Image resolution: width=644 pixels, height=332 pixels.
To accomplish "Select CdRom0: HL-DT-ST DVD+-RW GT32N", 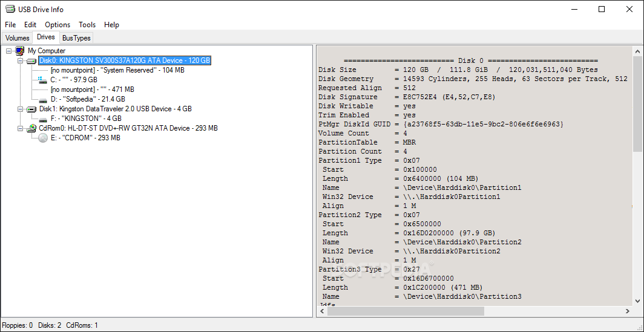I will [128, 128].
